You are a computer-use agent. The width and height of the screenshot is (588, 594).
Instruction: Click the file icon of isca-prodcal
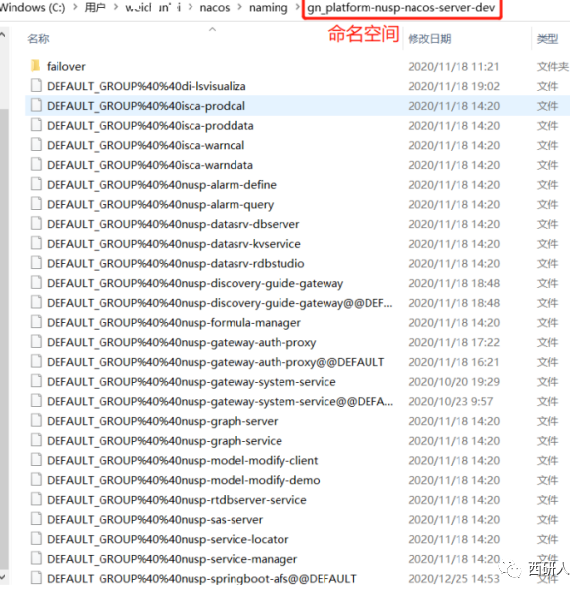coord(36,105)
